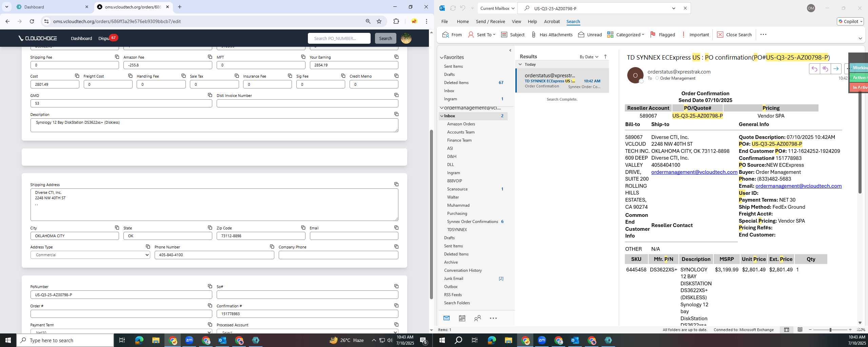The height and width of the screenshot is (347, 868).
Task: Open By Date sort dropdown
Action: coord(589,57)
